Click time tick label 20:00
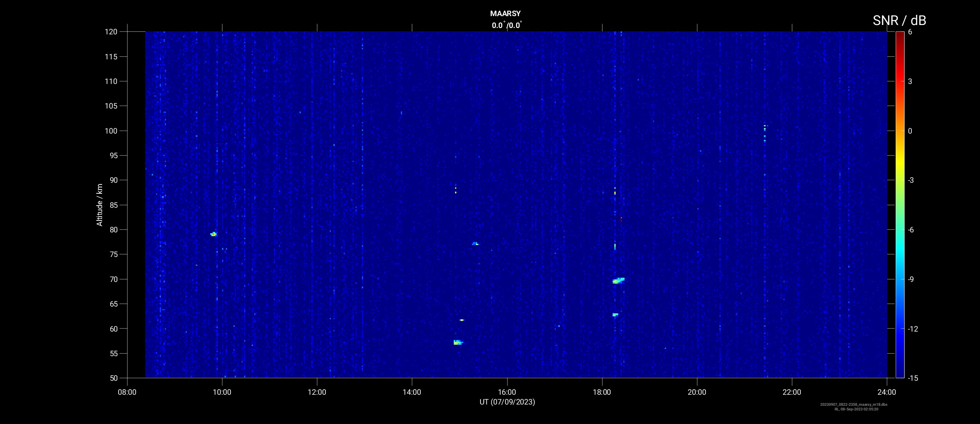The height and width of the screenshot is (424, 980). click(697, 392)
